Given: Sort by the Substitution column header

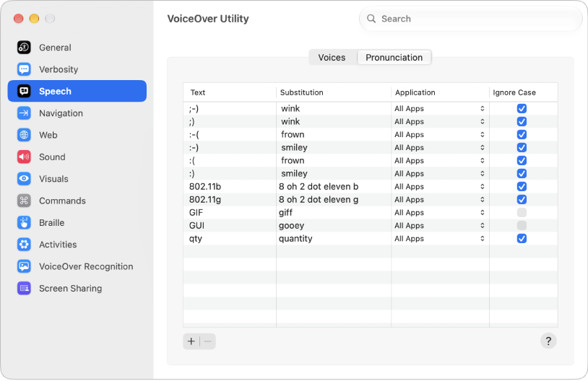Looking at the screenshot, I should coord(334,92).
